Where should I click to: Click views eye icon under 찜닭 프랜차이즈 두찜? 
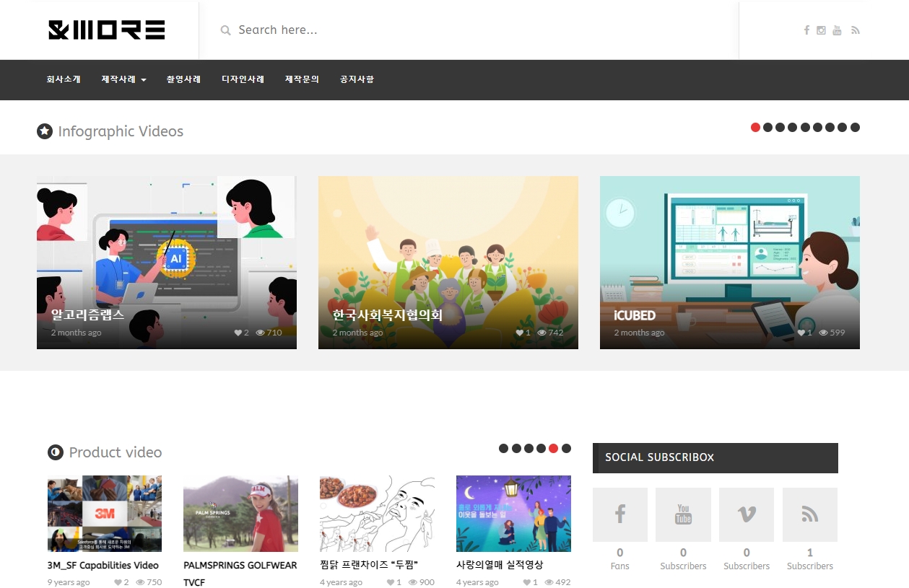coord(413,582)
